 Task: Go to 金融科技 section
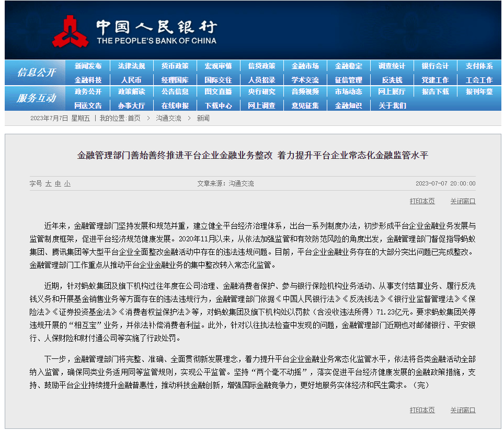88,80
